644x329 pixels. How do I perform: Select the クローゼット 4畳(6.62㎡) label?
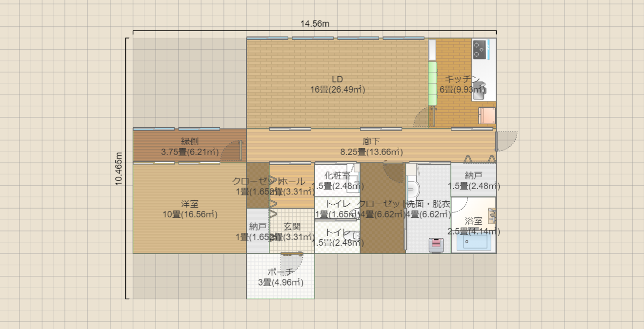tap(383, 209)
